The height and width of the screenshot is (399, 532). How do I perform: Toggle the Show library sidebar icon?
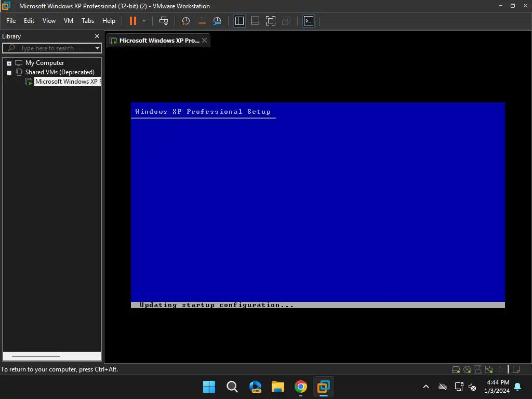click(x=239, y=21)
